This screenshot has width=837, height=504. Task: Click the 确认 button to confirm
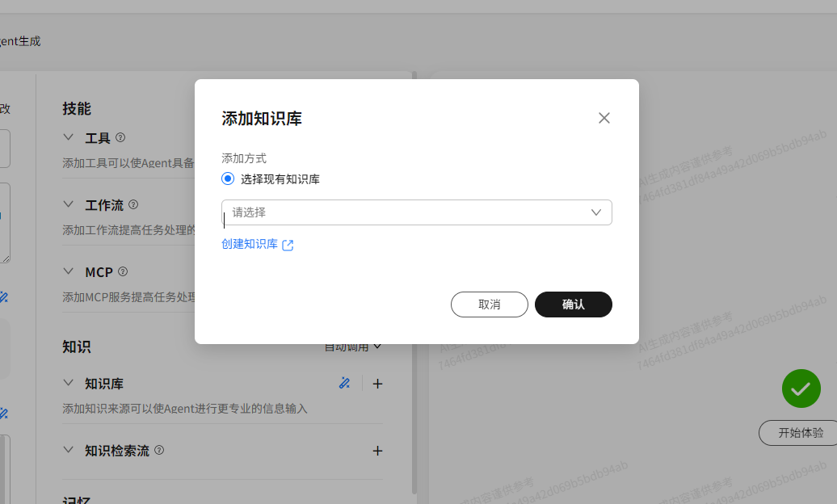[x=574, y=304]
